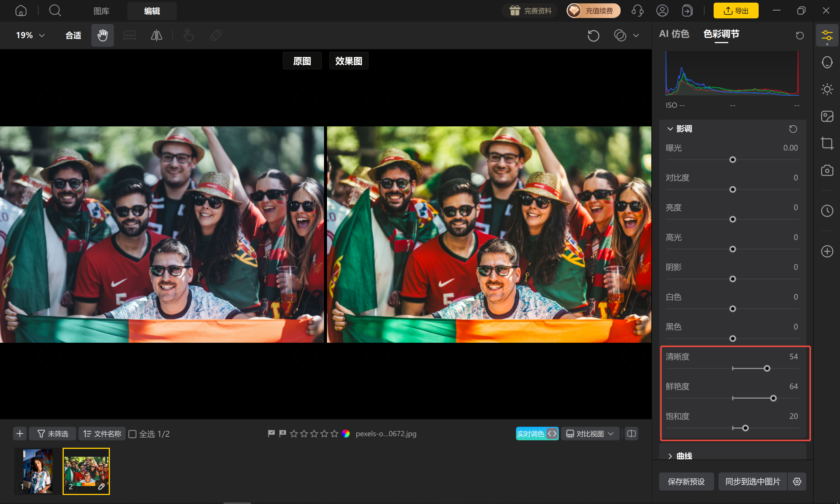Open the crop tool in sidebar
840x504 pixels.
tap(827, 143)
